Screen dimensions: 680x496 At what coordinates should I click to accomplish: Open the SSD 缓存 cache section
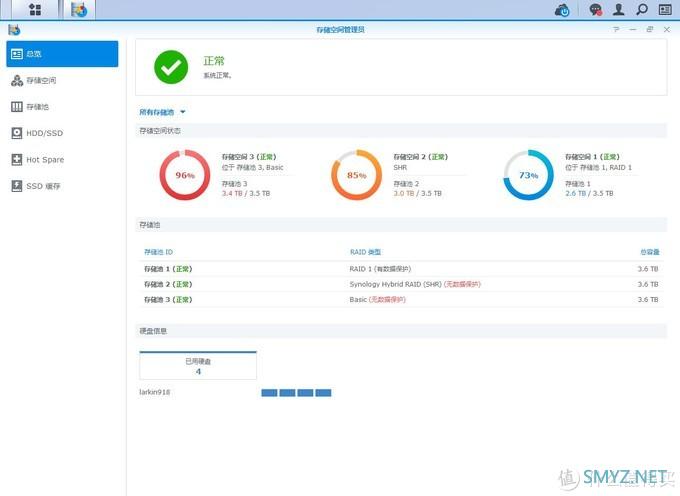62,186
